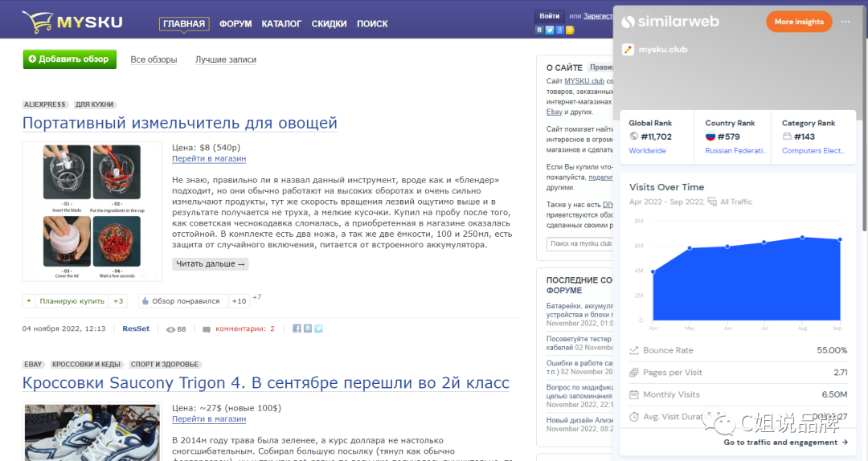The height and width of the screenshot is (461, 868).
Task: Click the vegetable chopper review thumbnail
Action: 92,211
